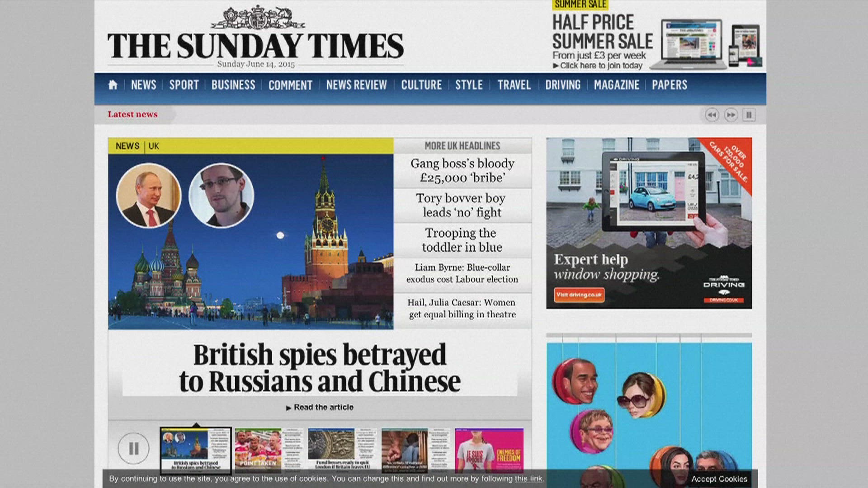Screen dimensions: 868x488
Task: Go to the Driving section
Action: click(562, 85)
